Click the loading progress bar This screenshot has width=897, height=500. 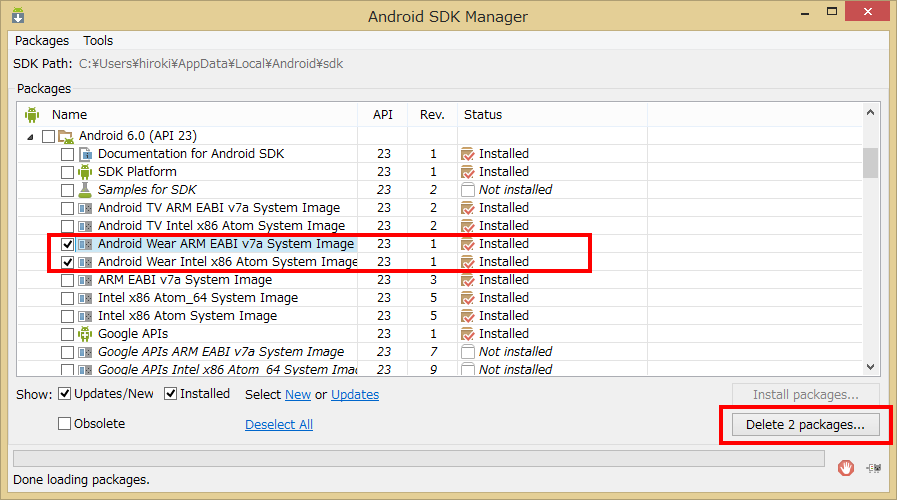pos(419,458)
